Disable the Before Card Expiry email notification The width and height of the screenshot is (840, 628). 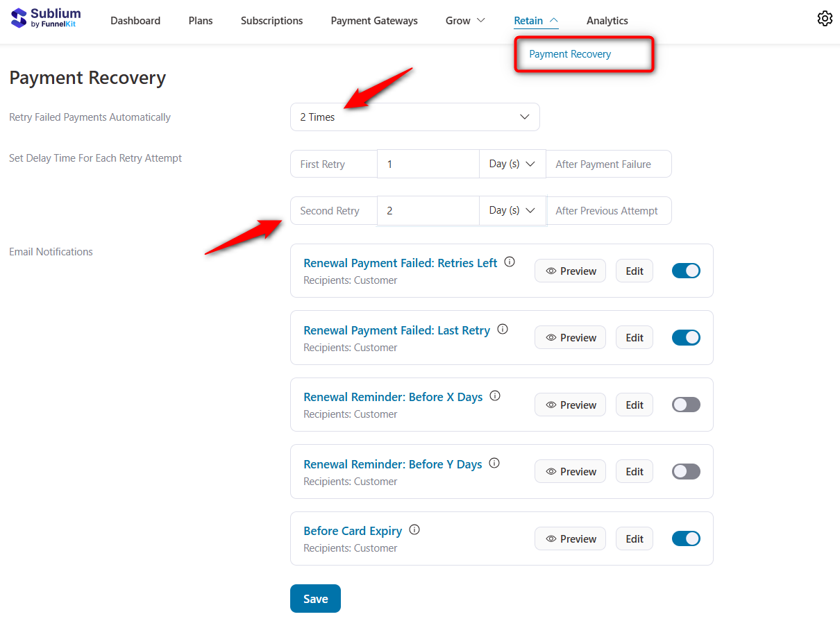coord(686,538)
